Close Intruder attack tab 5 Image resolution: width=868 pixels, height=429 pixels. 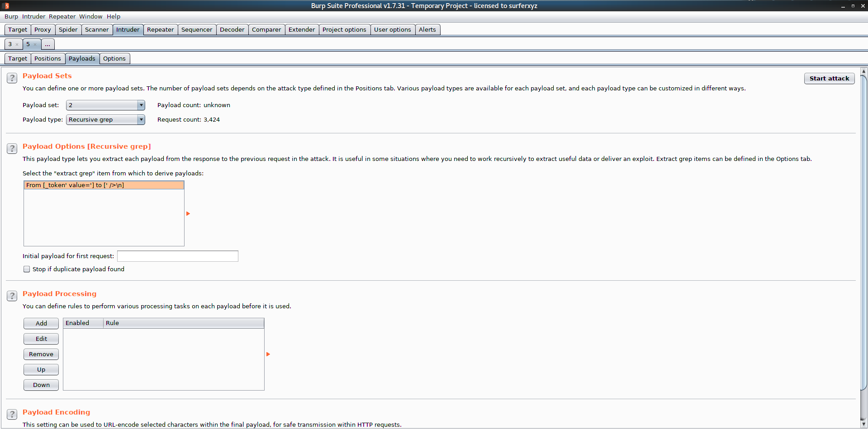[x=35, y=44]
